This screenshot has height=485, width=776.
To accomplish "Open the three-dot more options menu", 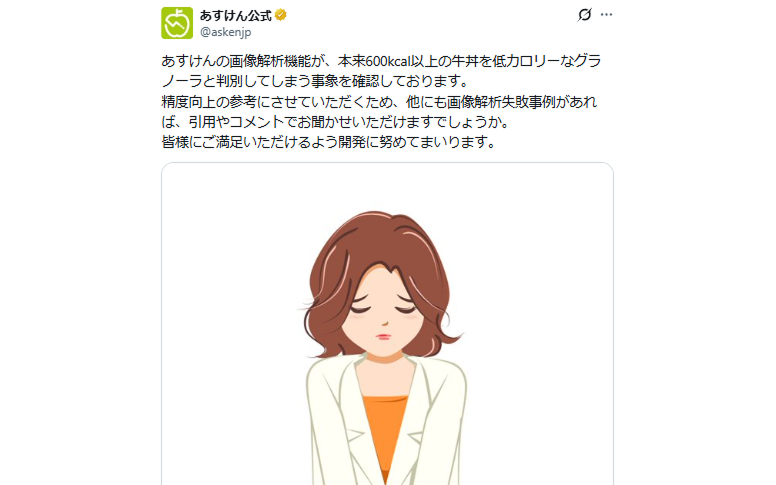I will point(606,15).
